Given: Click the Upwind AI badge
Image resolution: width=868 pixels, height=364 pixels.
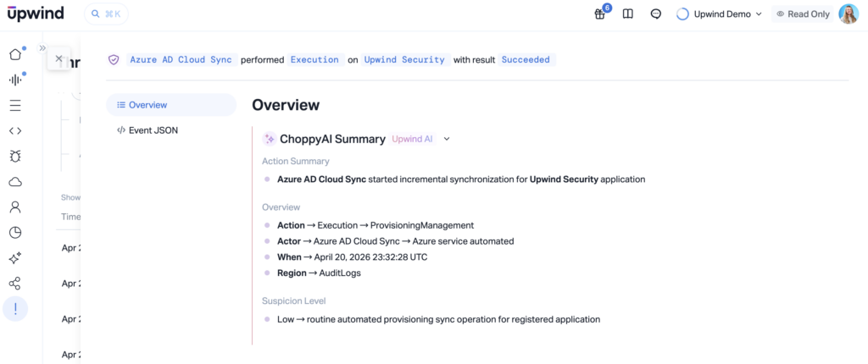Looking at the screenshot, I should [x=413, y=139].
